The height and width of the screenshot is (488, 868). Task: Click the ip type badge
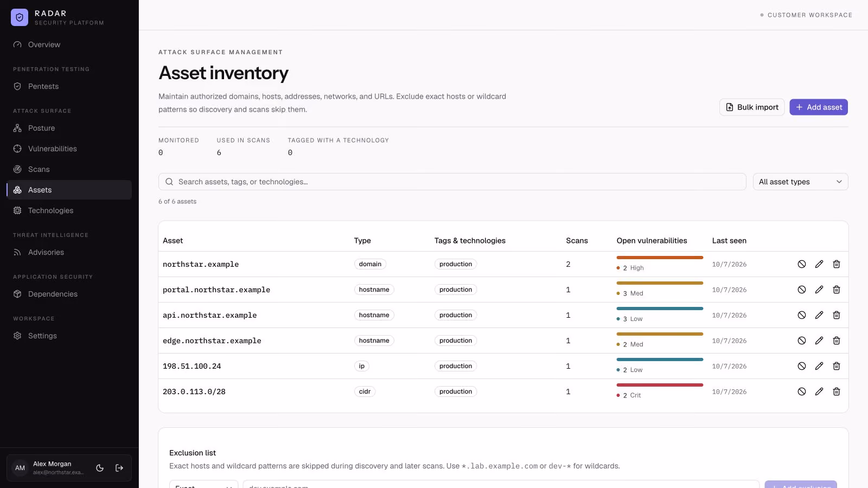click(362, 366)
